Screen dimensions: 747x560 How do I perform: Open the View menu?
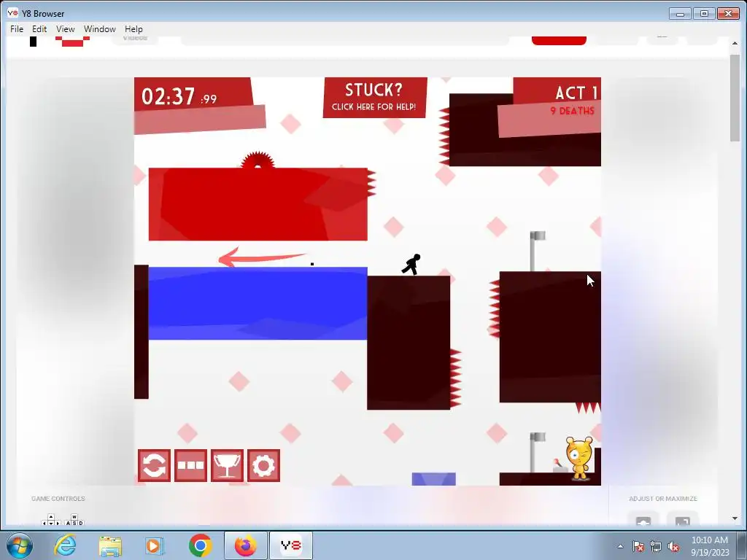coord(65,29)
